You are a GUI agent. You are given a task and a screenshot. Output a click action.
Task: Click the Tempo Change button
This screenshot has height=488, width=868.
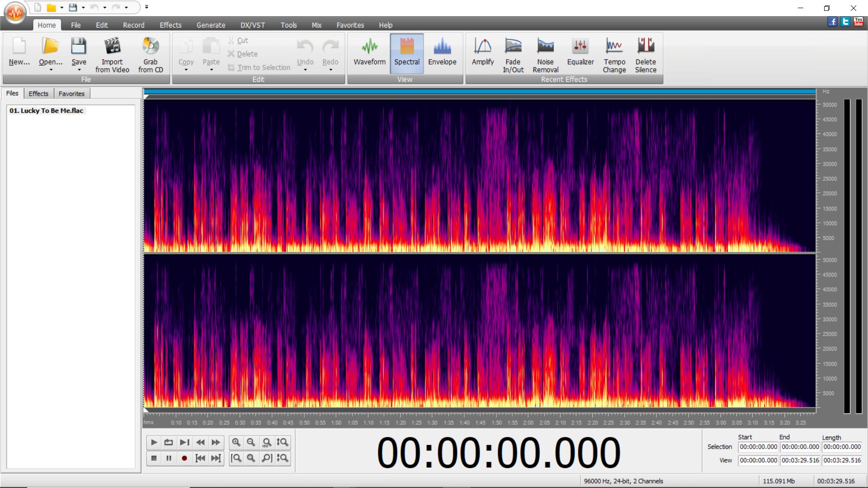pyautogui.click(x=614, y=54)
